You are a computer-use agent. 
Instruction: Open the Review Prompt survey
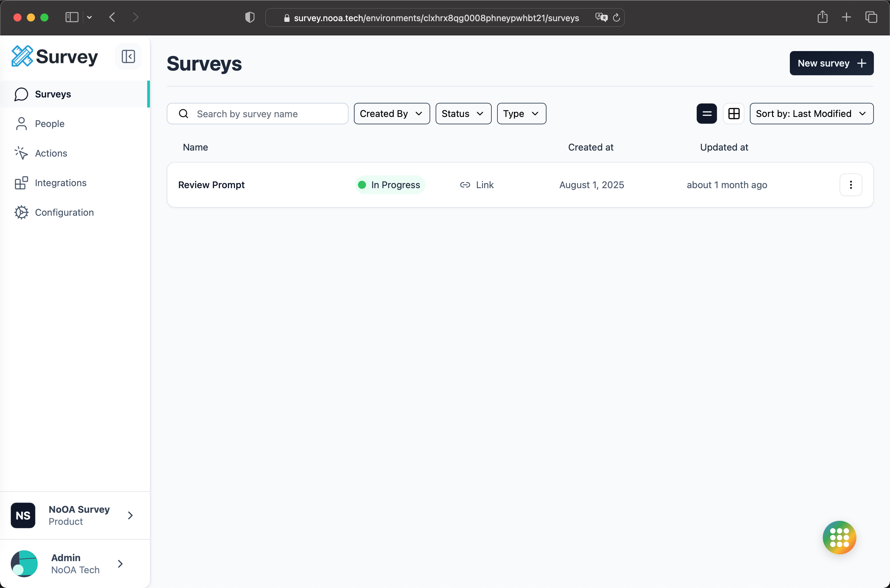(x=211, y=185)
